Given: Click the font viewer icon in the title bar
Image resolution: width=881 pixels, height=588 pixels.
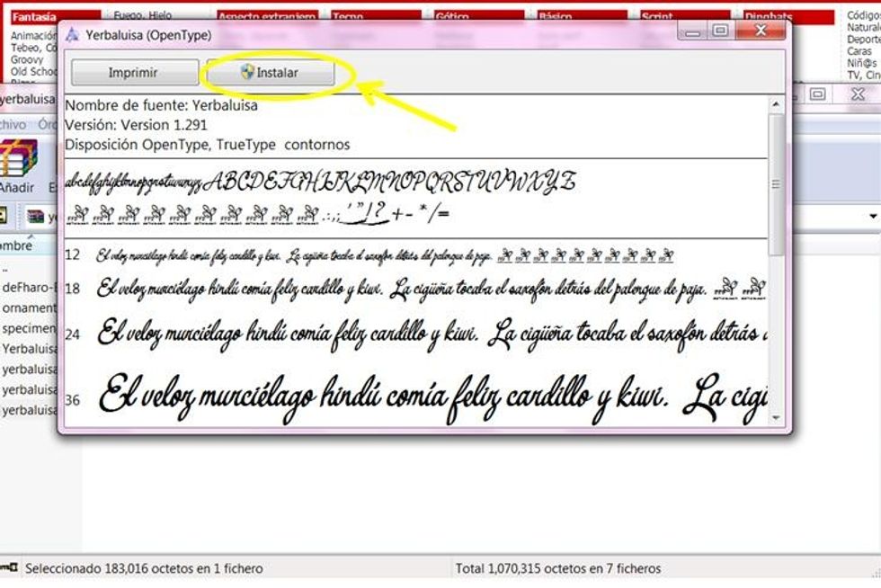Looking at the screenshot, I should (72, 31).
